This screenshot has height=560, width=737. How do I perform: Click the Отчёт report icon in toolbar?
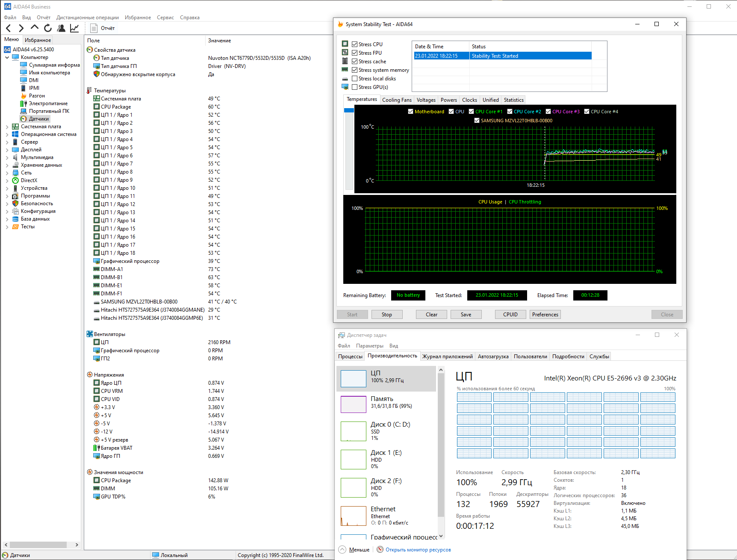click(x=94, y=28)
